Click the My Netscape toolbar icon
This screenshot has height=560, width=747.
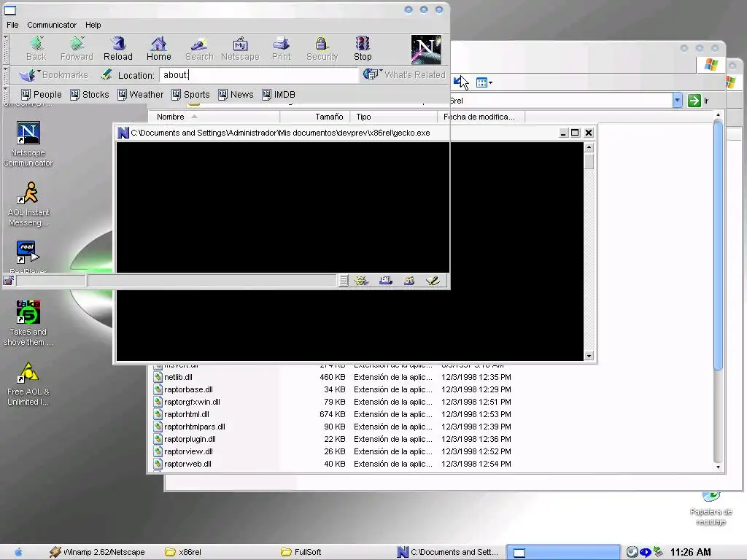pos(240,49)
